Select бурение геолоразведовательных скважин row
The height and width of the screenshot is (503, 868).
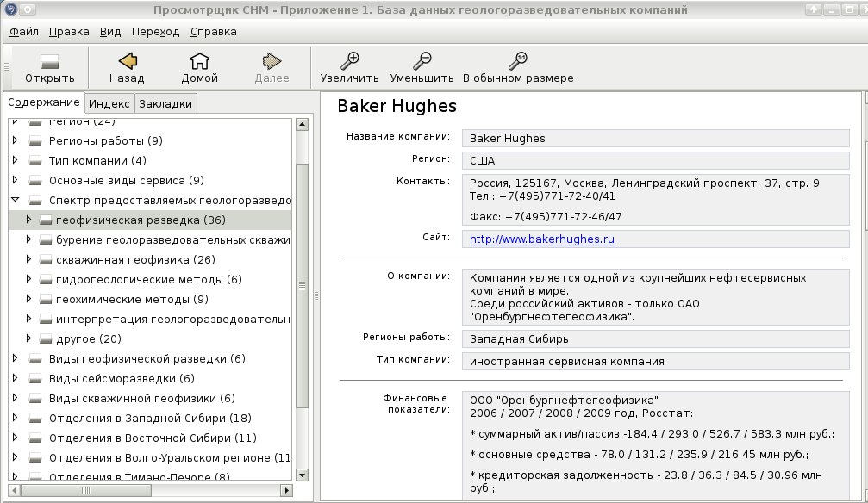coord(151,239)
